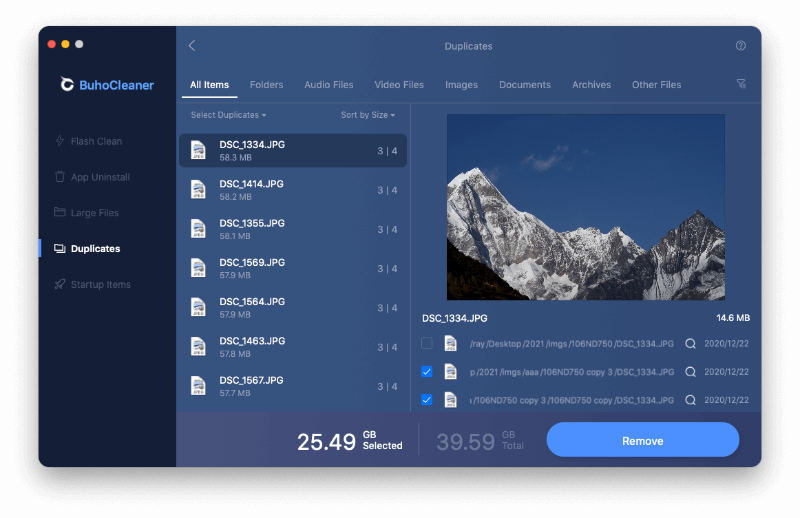Select the DSC_1355.JPG file name
Image resolution: width=800 pixels, height=518 pixels.
252,223
